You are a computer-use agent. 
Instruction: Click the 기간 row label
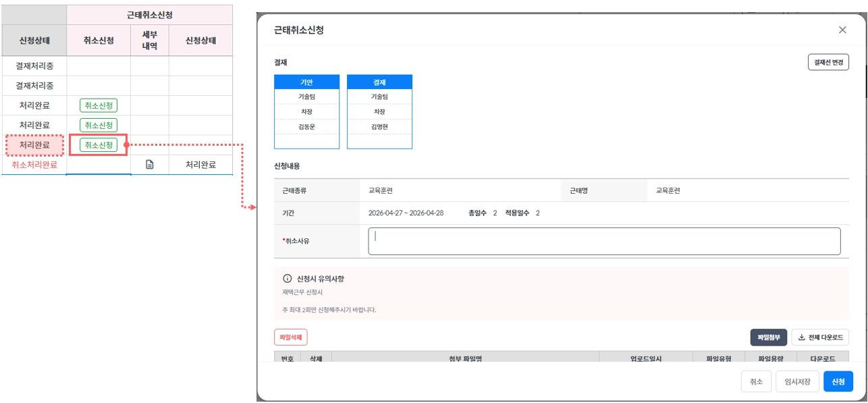[288, 213]
